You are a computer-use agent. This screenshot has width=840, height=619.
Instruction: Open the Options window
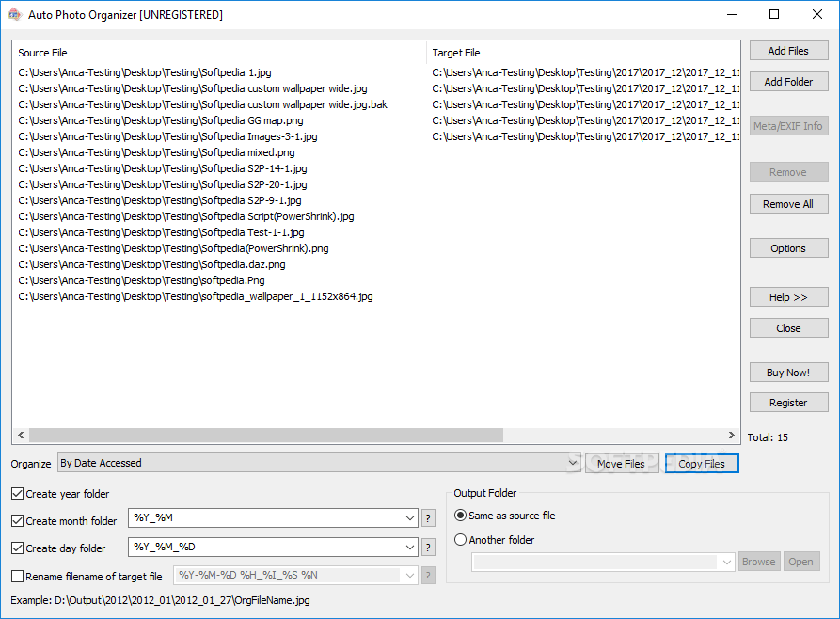(x=788, y=247)
